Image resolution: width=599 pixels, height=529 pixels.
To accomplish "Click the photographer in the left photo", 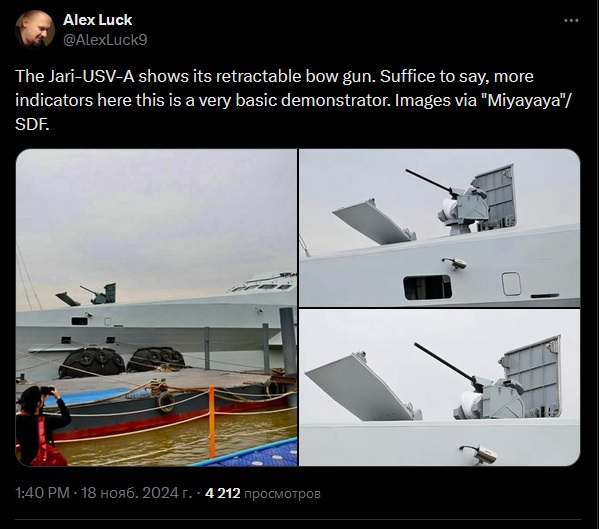I will pyautogui.click(x=42, y=426).
